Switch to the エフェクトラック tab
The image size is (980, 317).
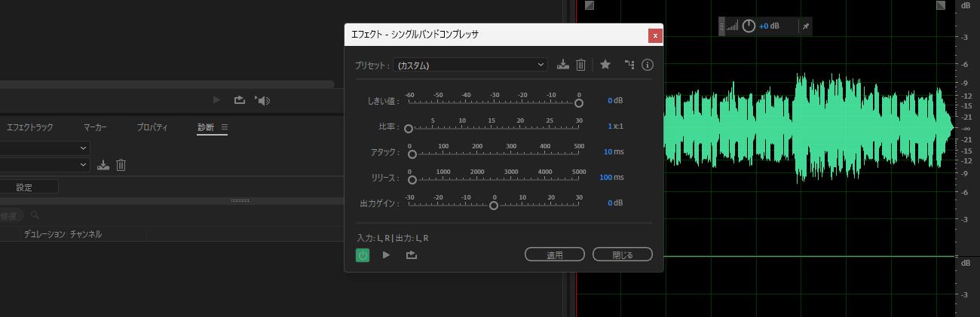30,127
